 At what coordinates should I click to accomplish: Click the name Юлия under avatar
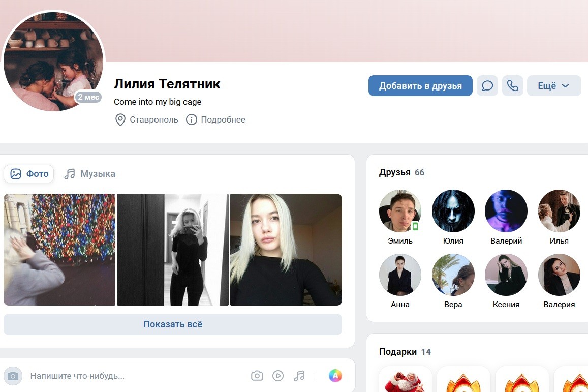point(453,241)
